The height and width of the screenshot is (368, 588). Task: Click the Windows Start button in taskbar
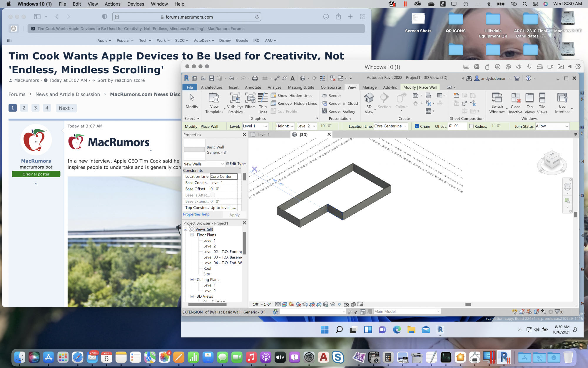tap(325, 330)
